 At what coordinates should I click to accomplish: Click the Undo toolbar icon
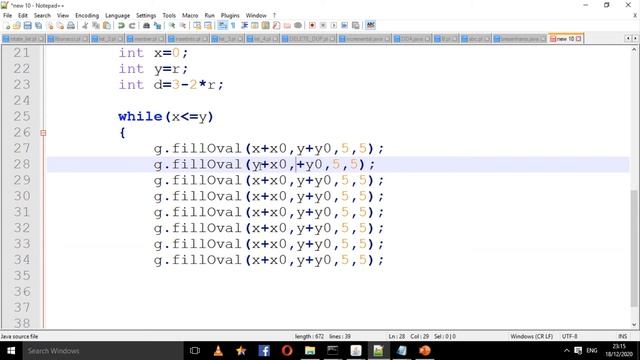coord(121,25)
